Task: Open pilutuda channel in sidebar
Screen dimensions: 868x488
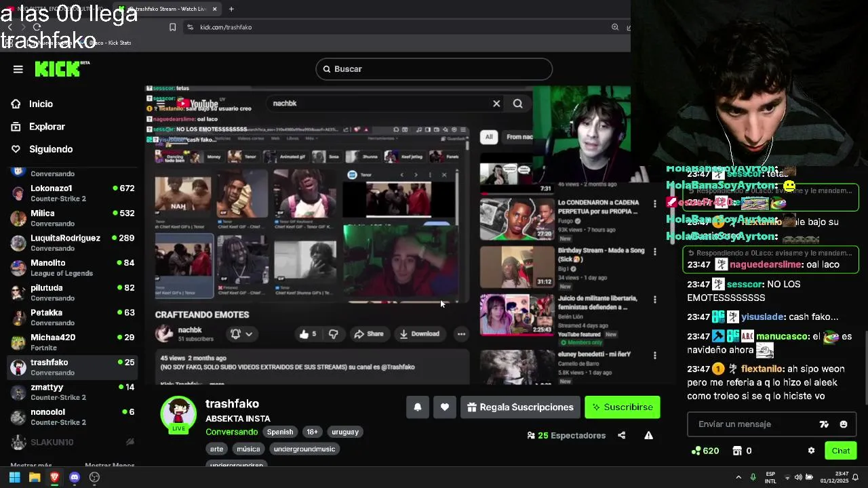Action: (71, 293)
